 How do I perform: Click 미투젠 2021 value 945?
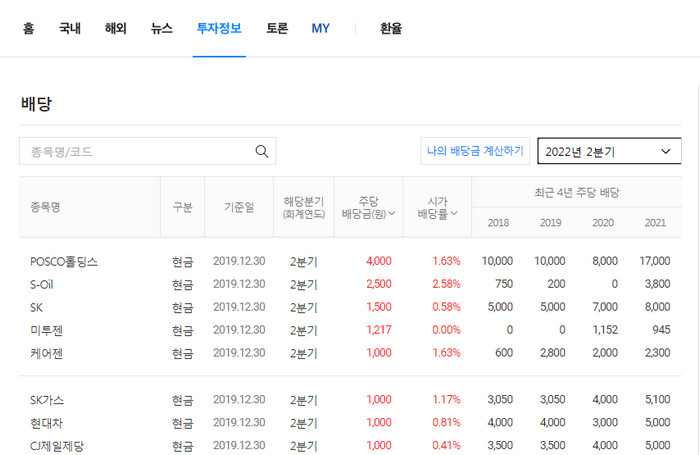[x=661, y=330]
